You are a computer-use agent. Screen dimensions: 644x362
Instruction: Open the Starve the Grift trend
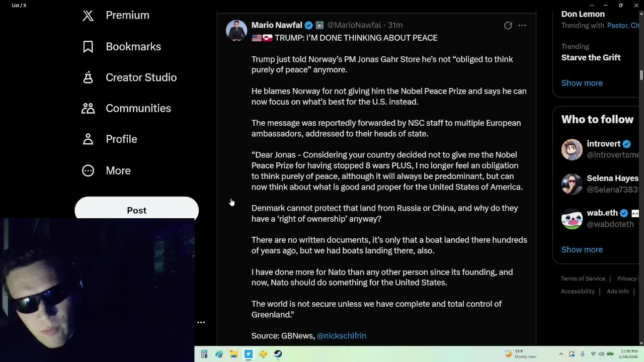(591, 57)
